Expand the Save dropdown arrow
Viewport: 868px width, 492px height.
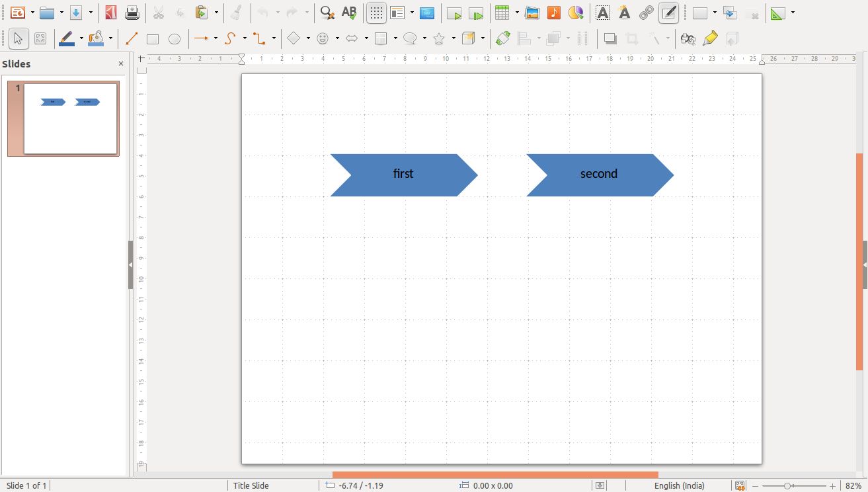(x=91, y=13)
